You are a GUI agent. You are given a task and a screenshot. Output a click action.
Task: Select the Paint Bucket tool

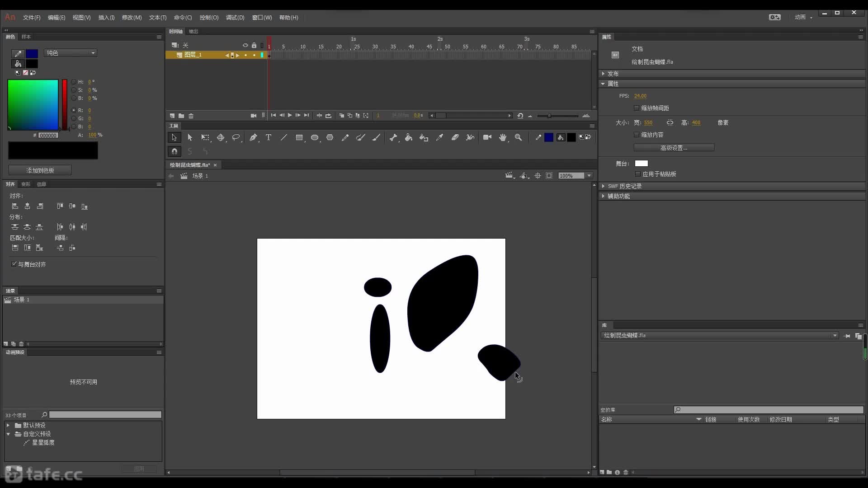[x=409, y=137]
